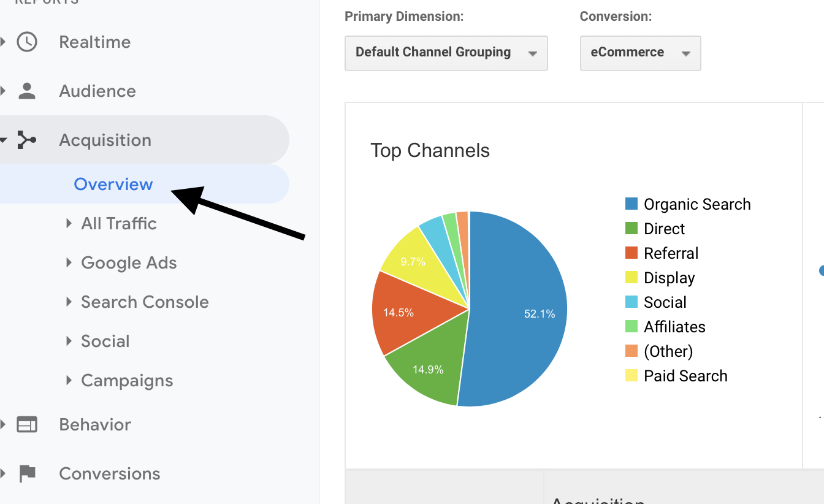
Task: Click the Audience person icon
Action: 27,91
